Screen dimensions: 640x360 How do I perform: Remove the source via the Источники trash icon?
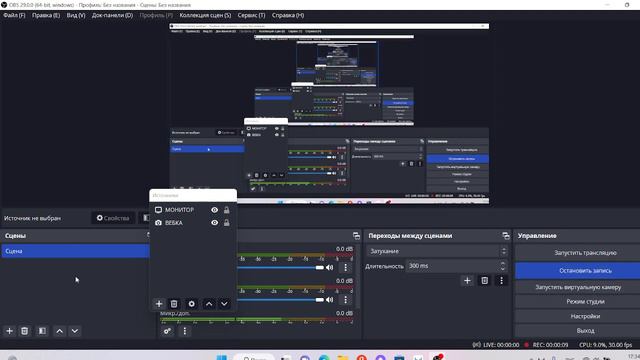pyautogui.click(x=174, y=304)
